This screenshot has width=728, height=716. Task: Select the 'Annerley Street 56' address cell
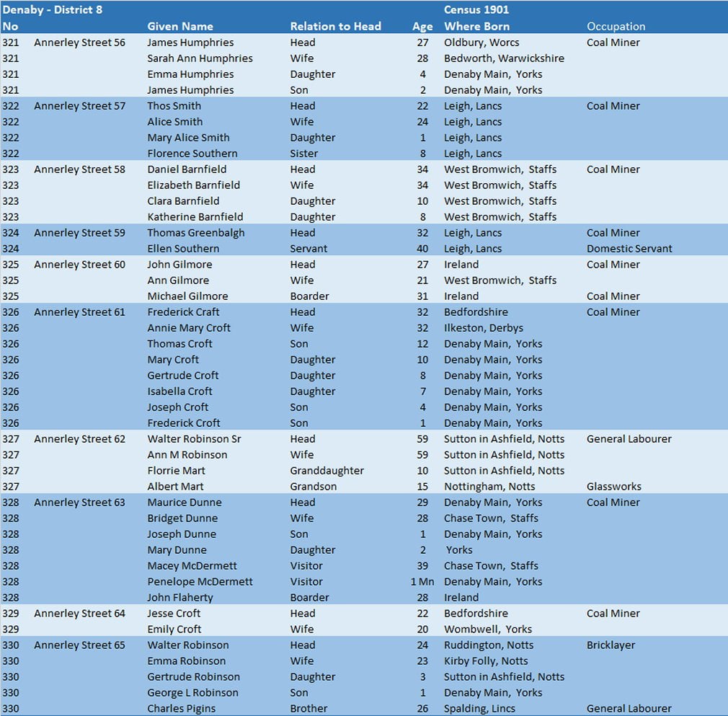(x=79, y=43)
